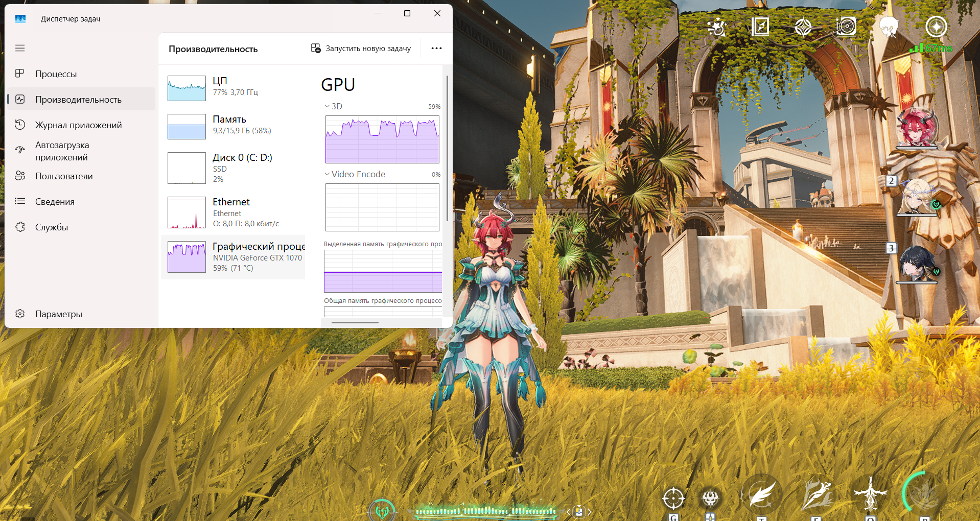
Task: Activate the winged cross skill icon
Action: click(x=871, y=493)
